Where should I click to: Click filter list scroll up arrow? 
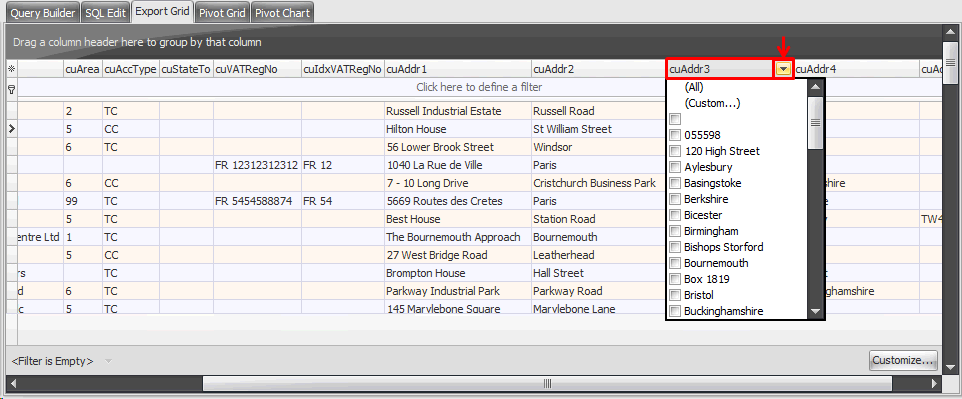(815, 87)
